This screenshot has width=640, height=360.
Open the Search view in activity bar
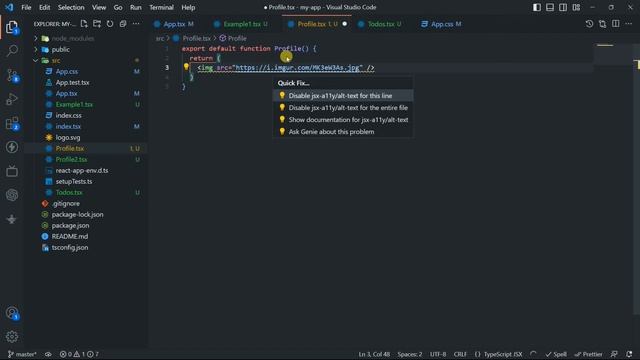coord(12,51)
